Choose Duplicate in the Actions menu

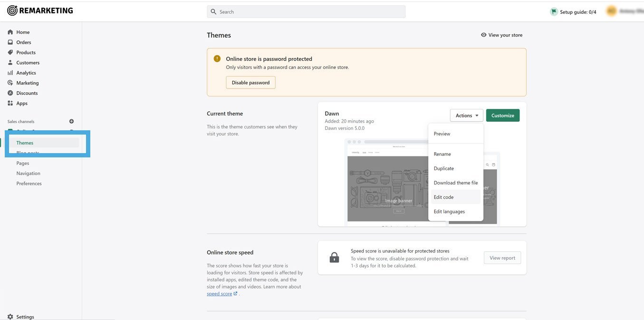[443, 169]
